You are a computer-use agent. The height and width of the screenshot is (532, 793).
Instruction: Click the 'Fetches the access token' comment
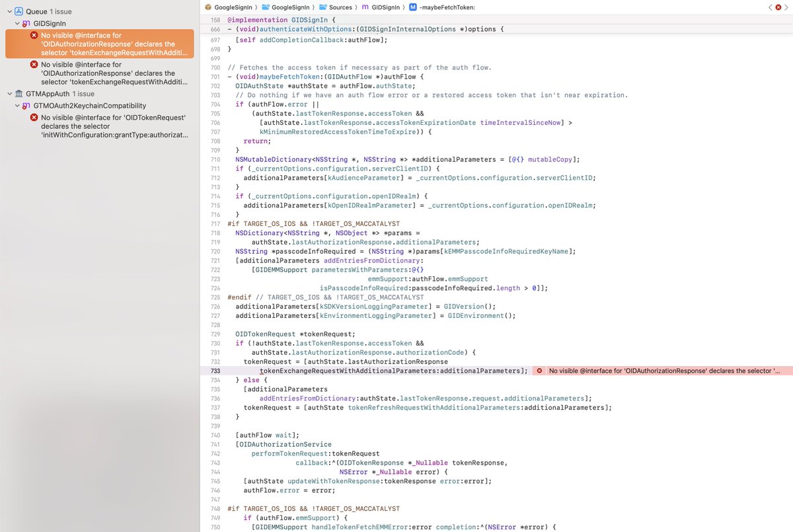(359, 67)
